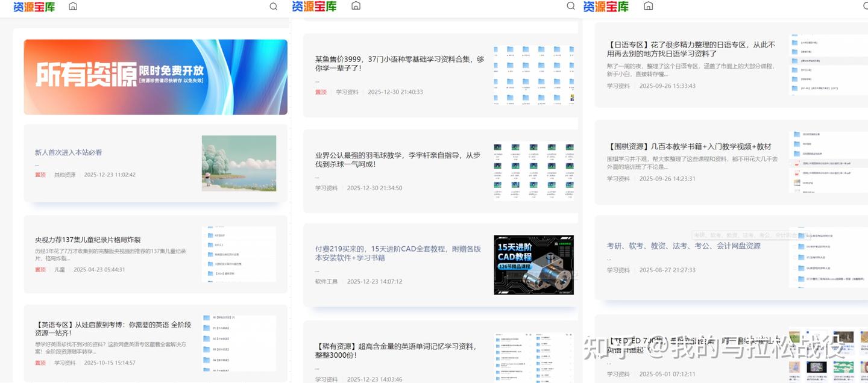Click 学习资料 tag under 37门小语种 post

[x=347, y=92]
